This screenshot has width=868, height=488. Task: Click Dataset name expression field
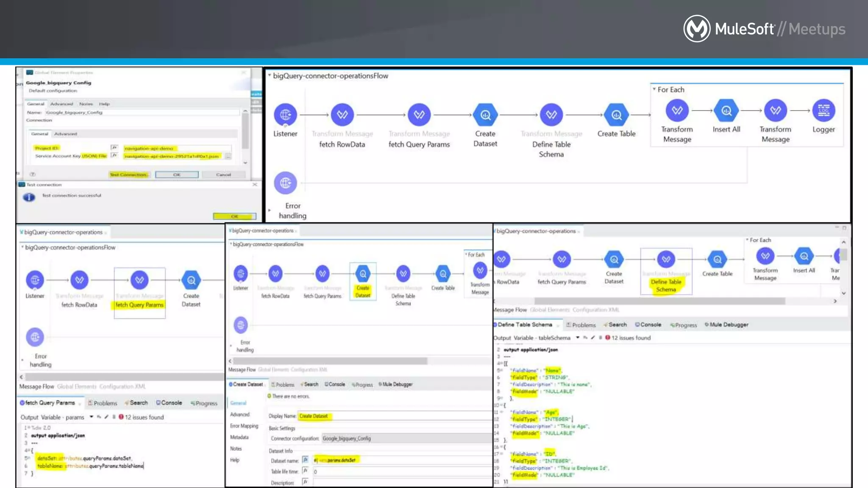coord(402,460)
